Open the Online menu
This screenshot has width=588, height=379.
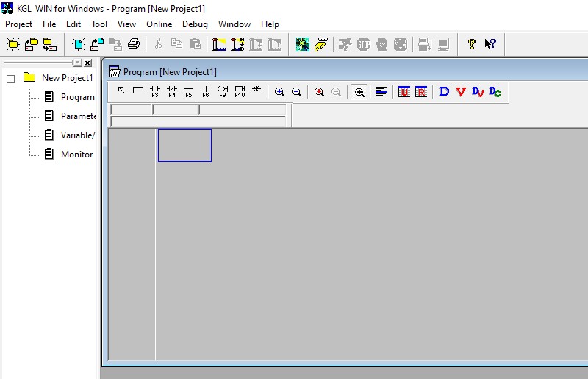point(159,24)
